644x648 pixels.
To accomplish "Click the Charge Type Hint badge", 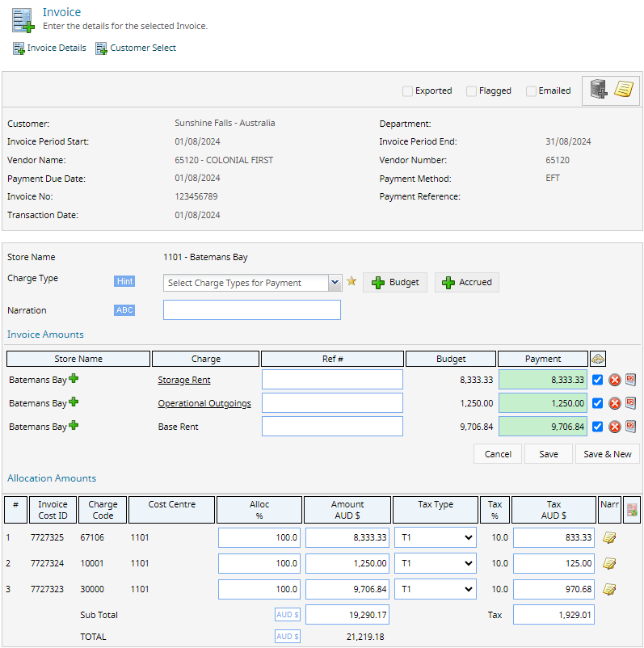I will click(x=124, y=281).
